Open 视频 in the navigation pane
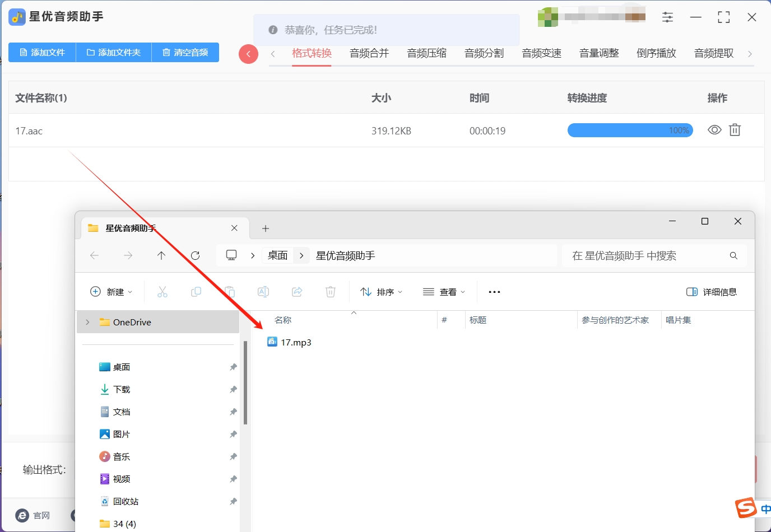The height and width of the screenshot is (532, 771). pyautogui.click(x=122, y=479)
